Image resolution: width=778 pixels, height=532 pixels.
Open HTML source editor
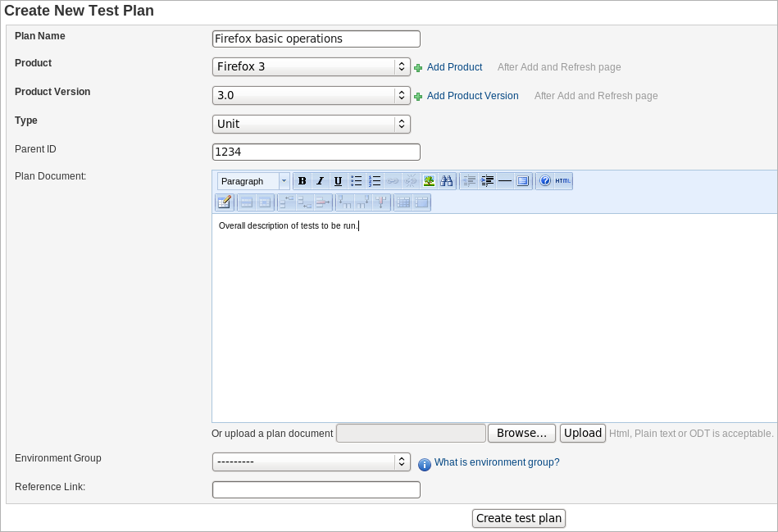(x=563, y=181)
